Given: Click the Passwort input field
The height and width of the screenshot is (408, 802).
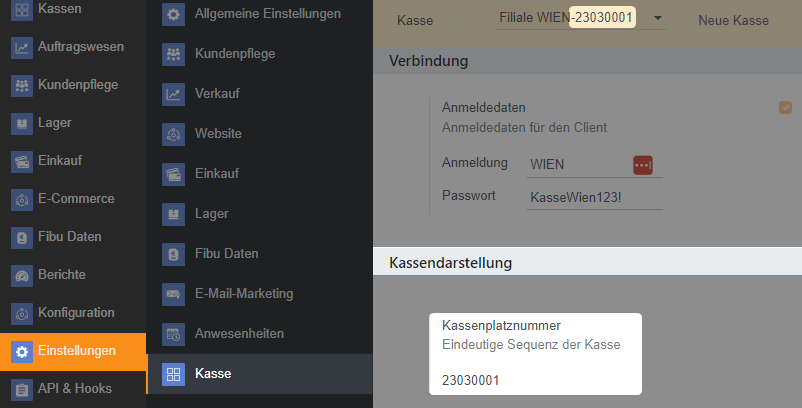Looking at the screenshot, I should [x=594, y=198].
